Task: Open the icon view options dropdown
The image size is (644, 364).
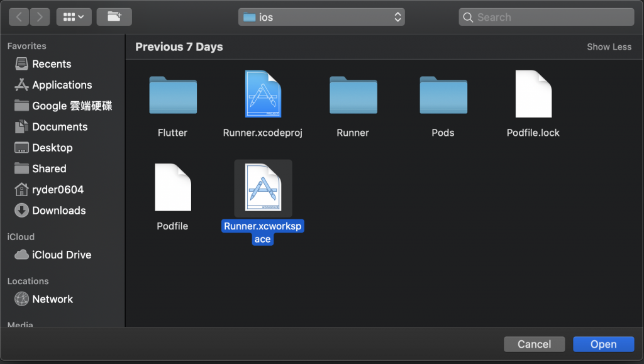Action: click(x=74, y=17)
